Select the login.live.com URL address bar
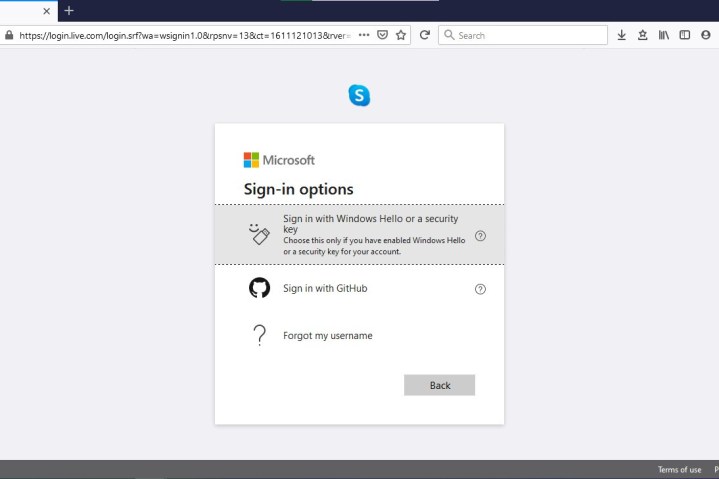Image resolution: width=719 pixels, height=479 pixels. [184, 35]
